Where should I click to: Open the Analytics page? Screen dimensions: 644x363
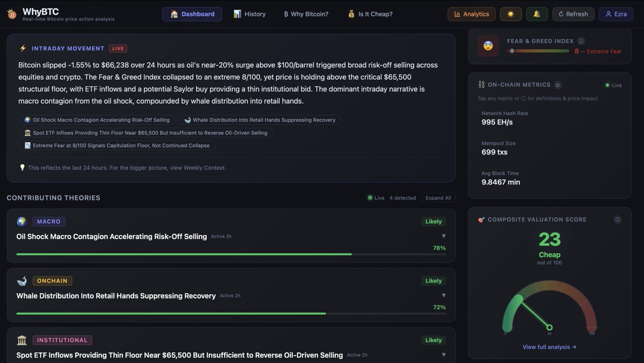[472, 14]
